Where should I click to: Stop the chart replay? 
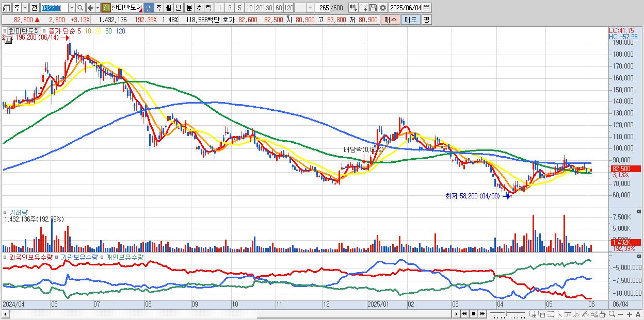coord(473,314)
